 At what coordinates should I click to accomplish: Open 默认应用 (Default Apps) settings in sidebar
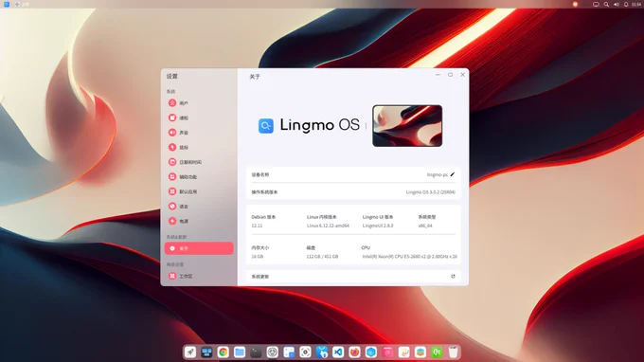click(x=199, y=191)
